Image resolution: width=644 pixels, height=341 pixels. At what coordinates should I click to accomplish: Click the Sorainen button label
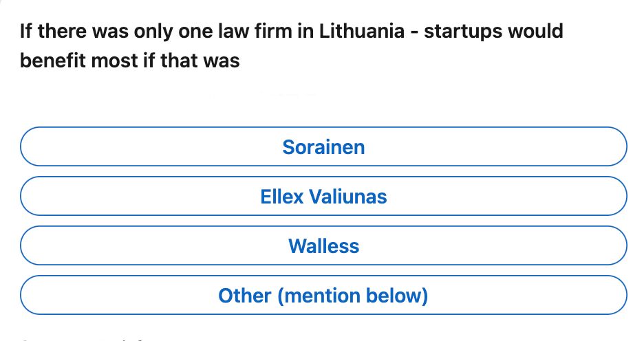pos(323,147)
